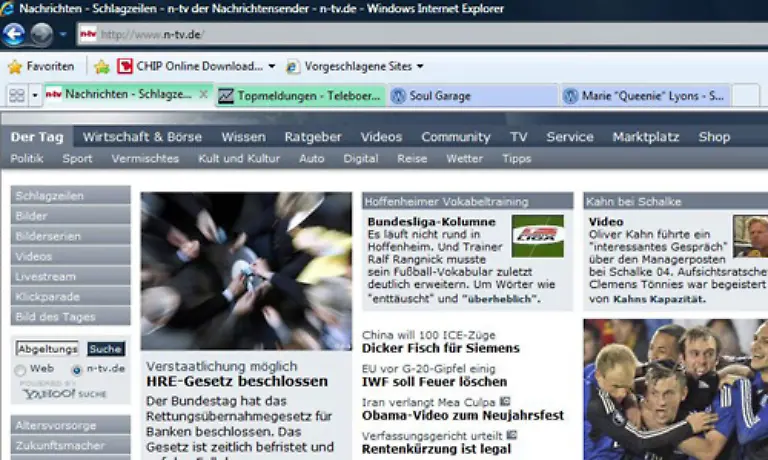Expand the Vorgeschlagene Sites dropdown arrow
Image resolution: width=768 pixels, height=460 pixels.
(420, 66)
